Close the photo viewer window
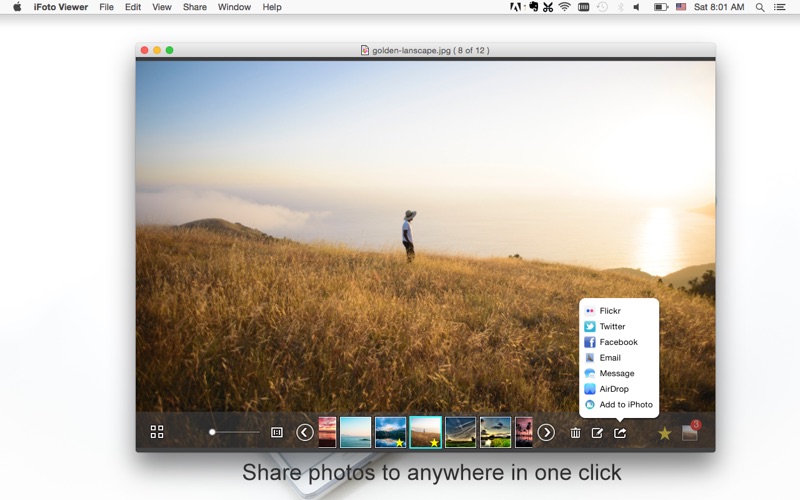This screenshot has height=500, width=800. pyautogui.click(x=144, y=50)
